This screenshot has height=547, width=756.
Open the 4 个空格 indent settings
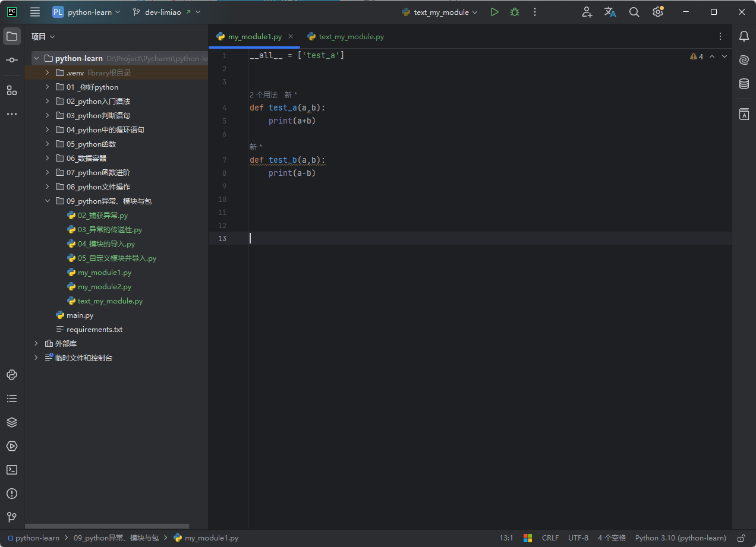[612, 538]
